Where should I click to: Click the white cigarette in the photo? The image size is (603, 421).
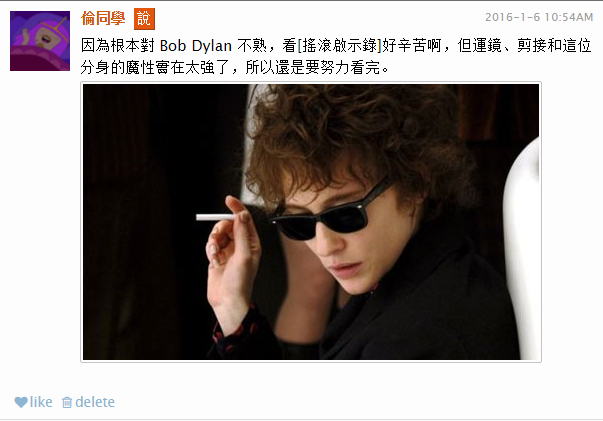tap(215, 217)
